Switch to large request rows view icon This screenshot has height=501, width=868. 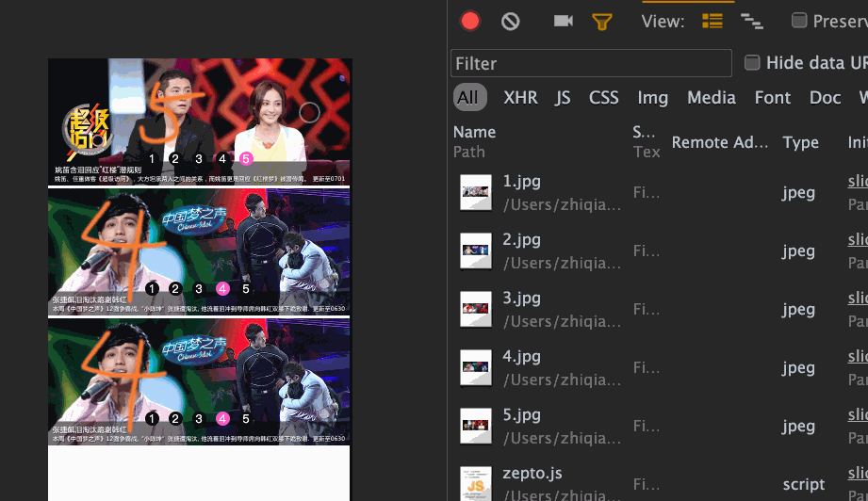[x=712, y=21]
